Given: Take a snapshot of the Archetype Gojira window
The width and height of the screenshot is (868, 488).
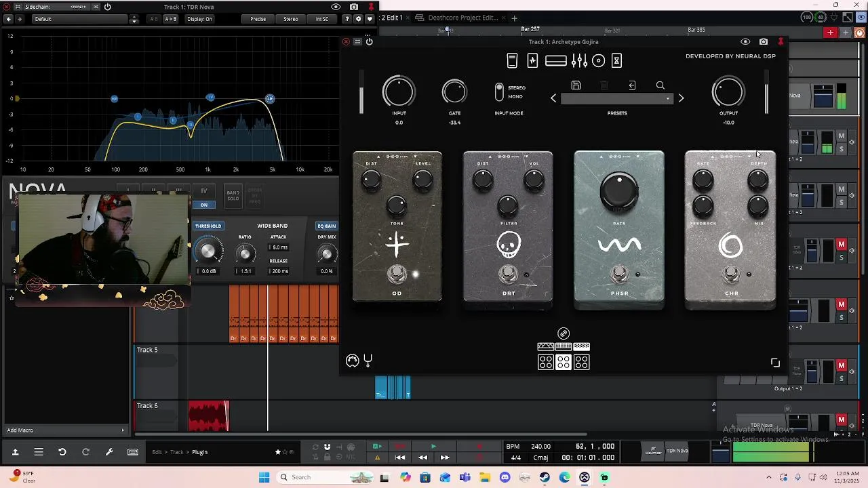Looking at the screenshot, I should [x=764, y=42].
